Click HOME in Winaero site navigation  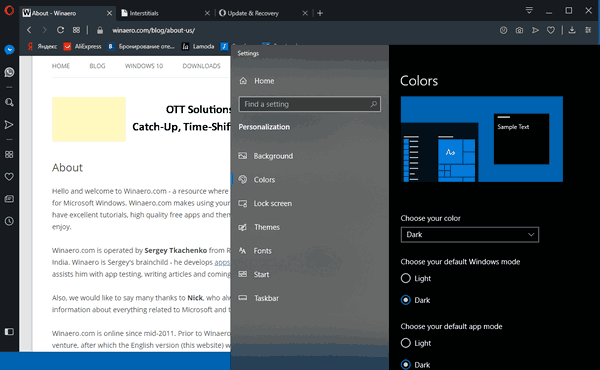tap(61, 66)
